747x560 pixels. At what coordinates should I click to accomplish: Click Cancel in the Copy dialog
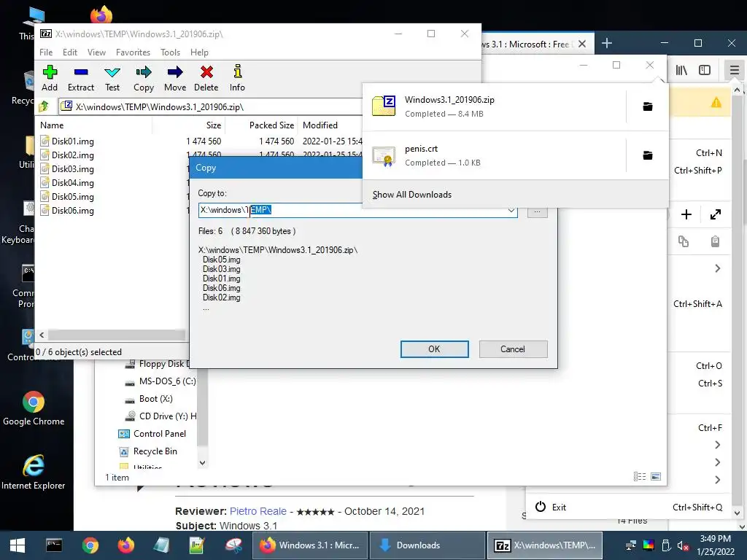513,349
